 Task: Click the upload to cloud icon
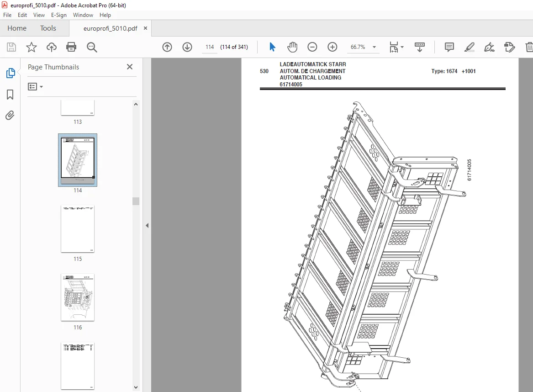point(51,47)
